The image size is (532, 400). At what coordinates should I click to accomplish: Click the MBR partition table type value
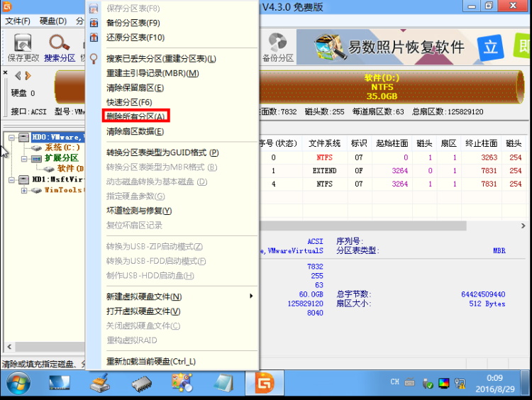tap(499, 251)
